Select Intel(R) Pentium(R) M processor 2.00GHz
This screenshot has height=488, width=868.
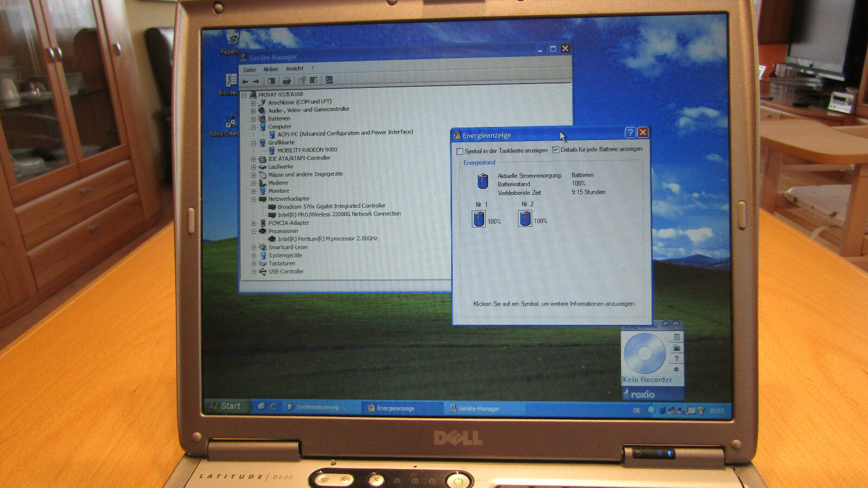click(327, 239)
